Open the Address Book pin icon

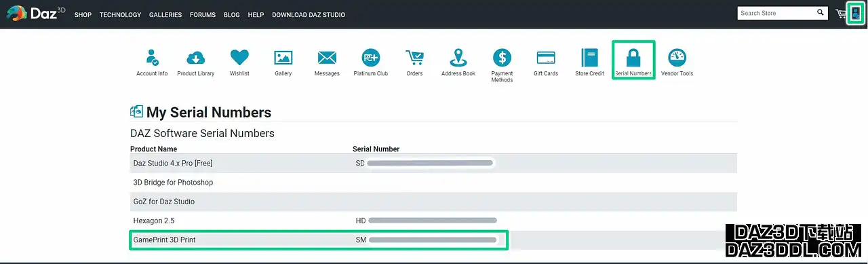tap(458, 58)
